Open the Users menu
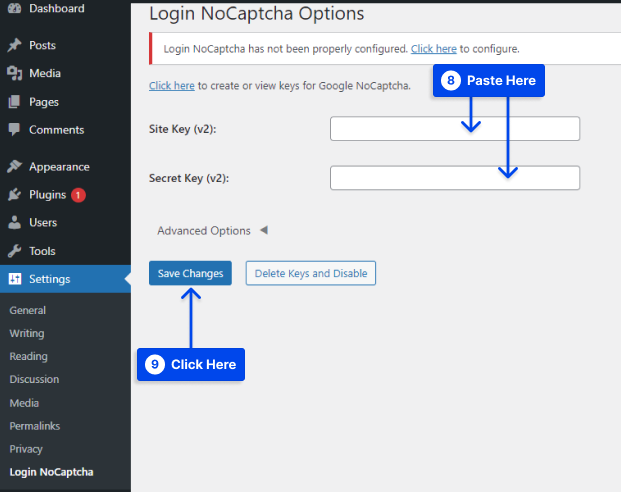621x492 pixels. coord(43,222)
